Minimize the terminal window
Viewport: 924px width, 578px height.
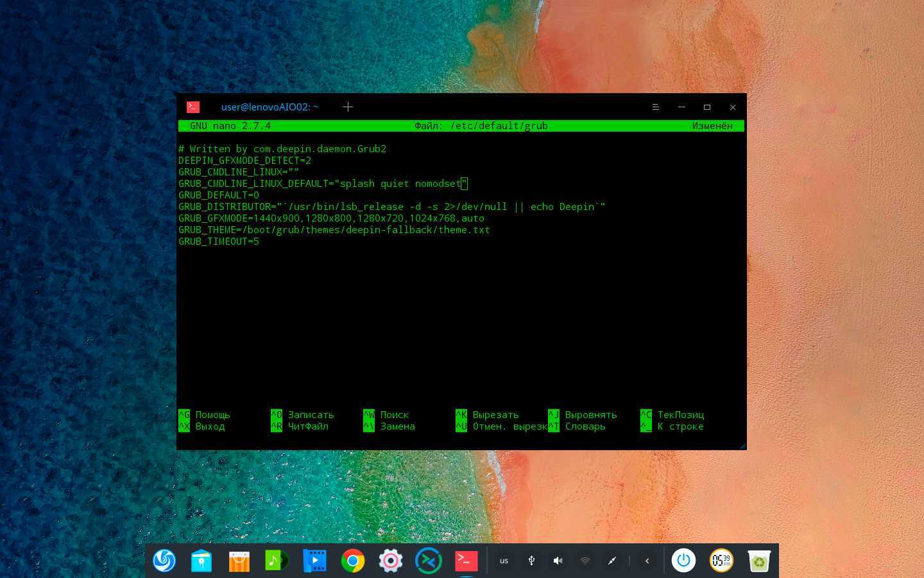[681, 107]
